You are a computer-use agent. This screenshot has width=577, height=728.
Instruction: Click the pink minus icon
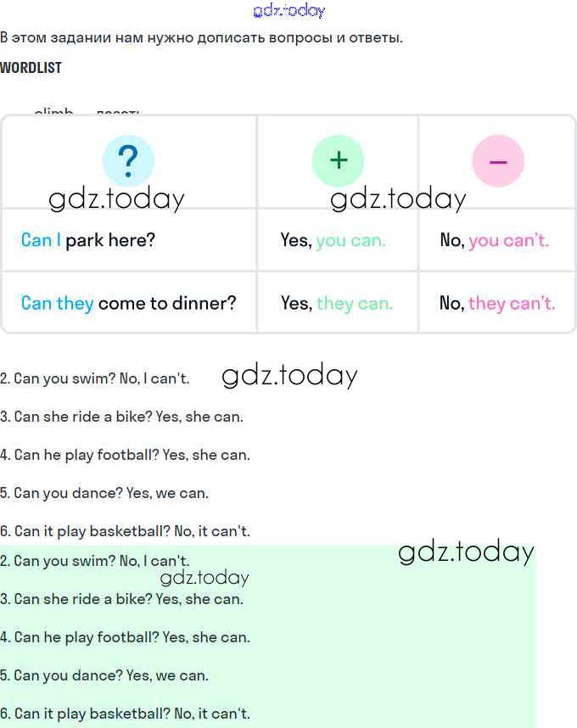[498, 160]
